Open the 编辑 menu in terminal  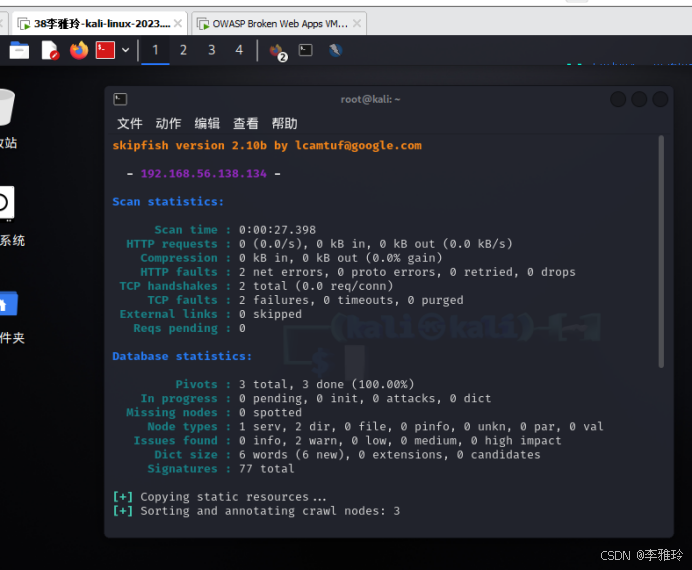[x=207, y=124]
